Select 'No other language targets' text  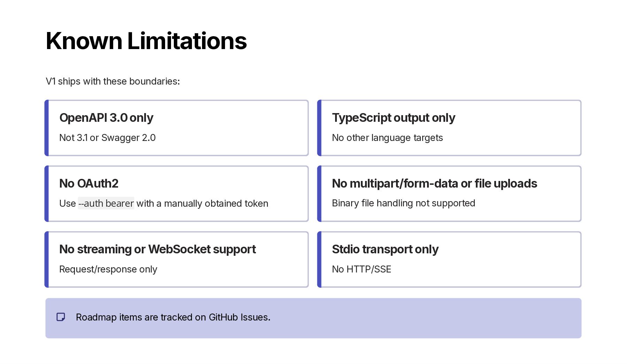click(x=387, y=138)
